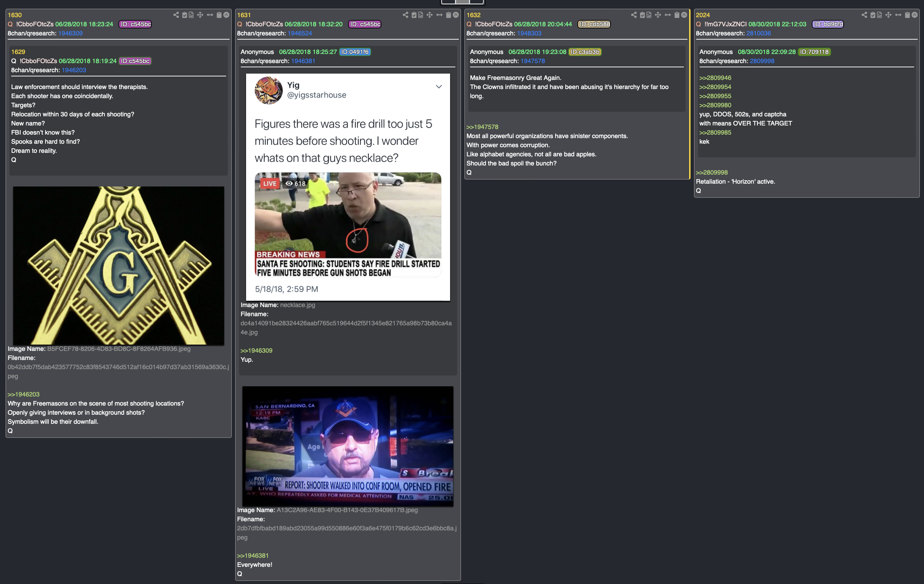Collapse post 1632 with its up-chevron button
The image size is (924, 584).
coord(684,15)
